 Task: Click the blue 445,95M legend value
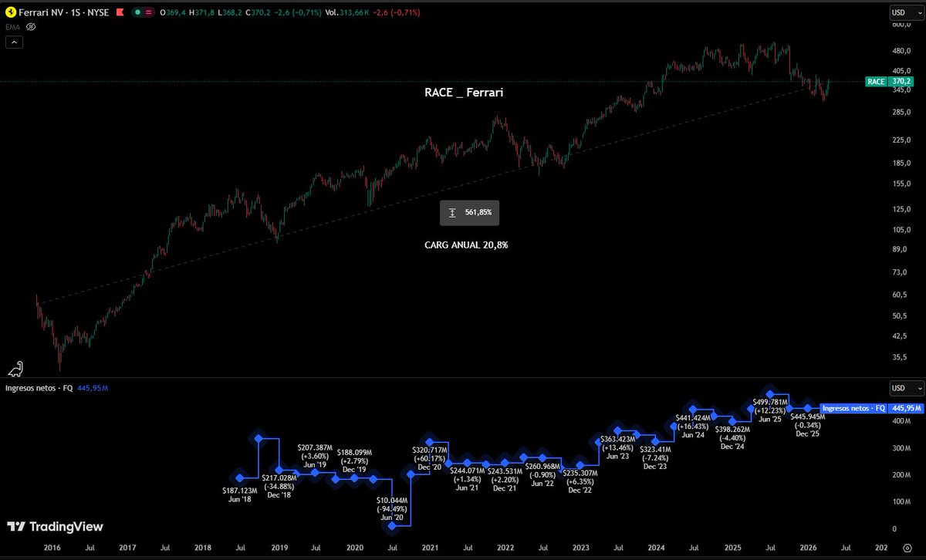click(92, 388)
